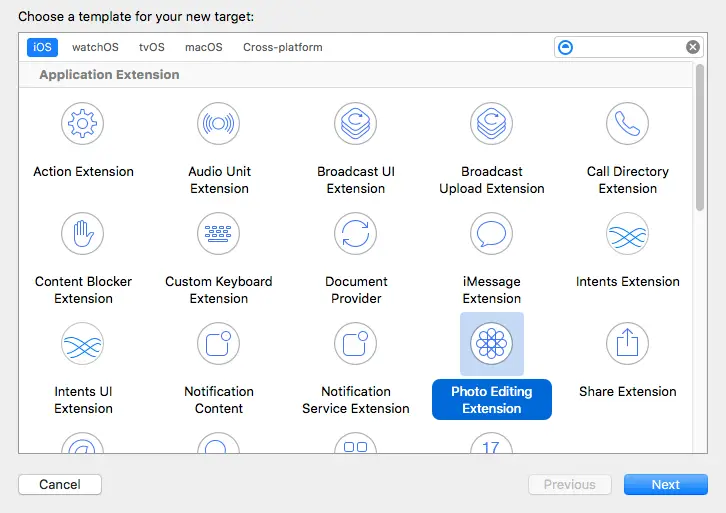Click the Cancel button

tap(60, 484)
